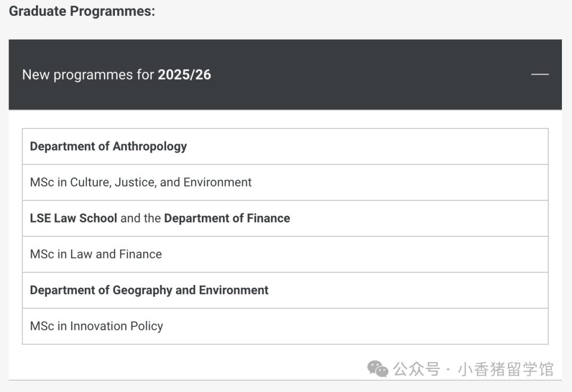Image resolution: width=572 pixels, height=392 pixels.
Task: Select Department of Geography and Environment row
Action: click(x=285, y=290)
